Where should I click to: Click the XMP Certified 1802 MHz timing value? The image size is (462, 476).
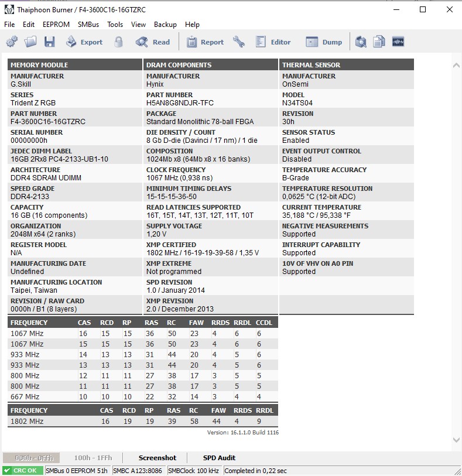(203, 253)
